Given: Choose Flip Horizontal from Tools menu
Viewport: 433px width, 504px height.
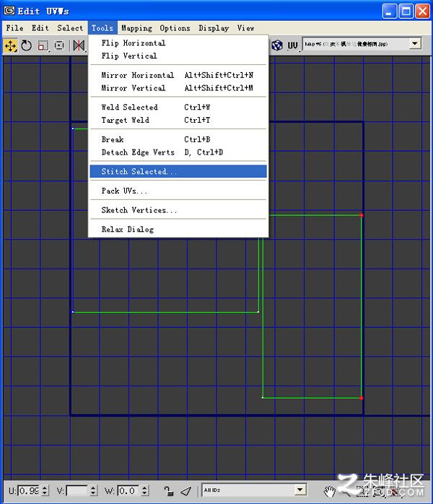Looking at the screenshot, I should point(178,43).
